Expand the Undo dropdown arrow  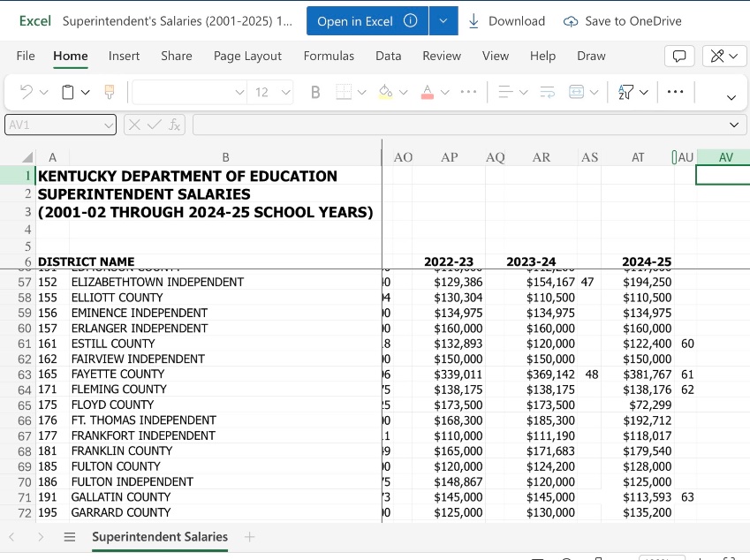[x=43, y=92]
